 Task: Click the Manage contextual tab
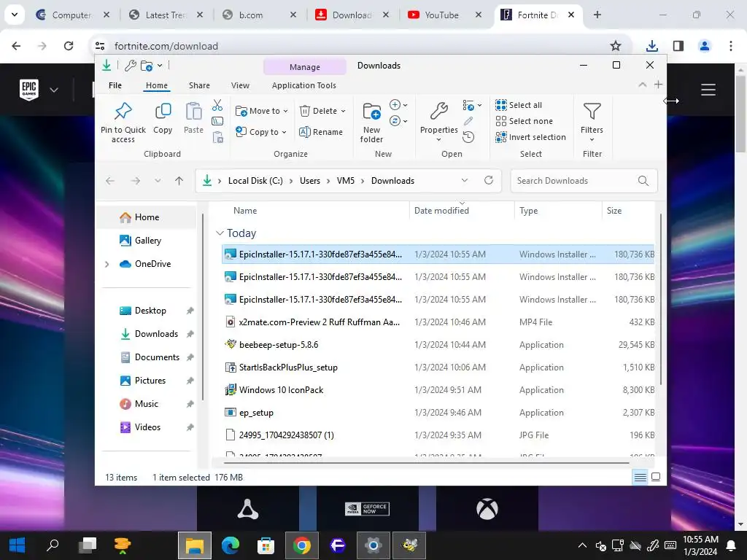(x=305, y=66)
